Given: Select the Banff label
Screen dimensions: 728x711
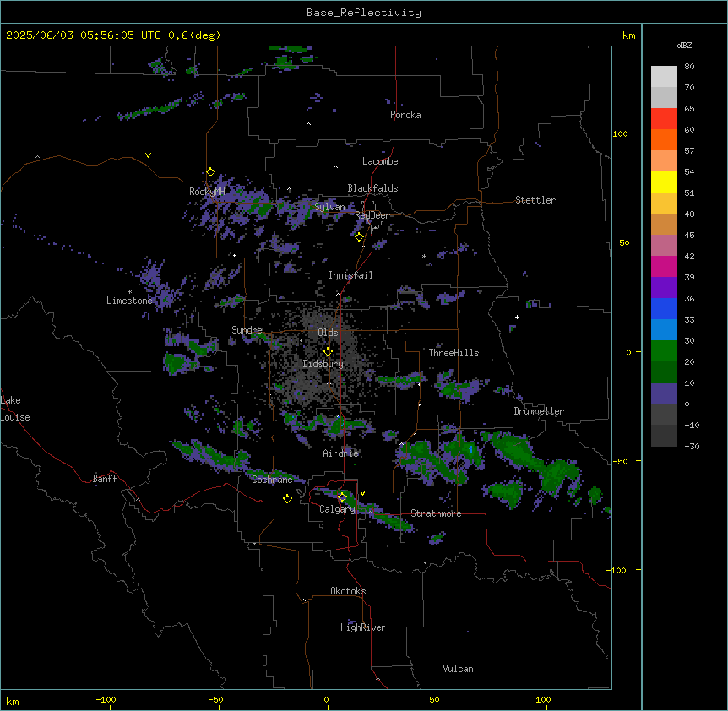Looking at the screenshot, I should click(105, 479).
